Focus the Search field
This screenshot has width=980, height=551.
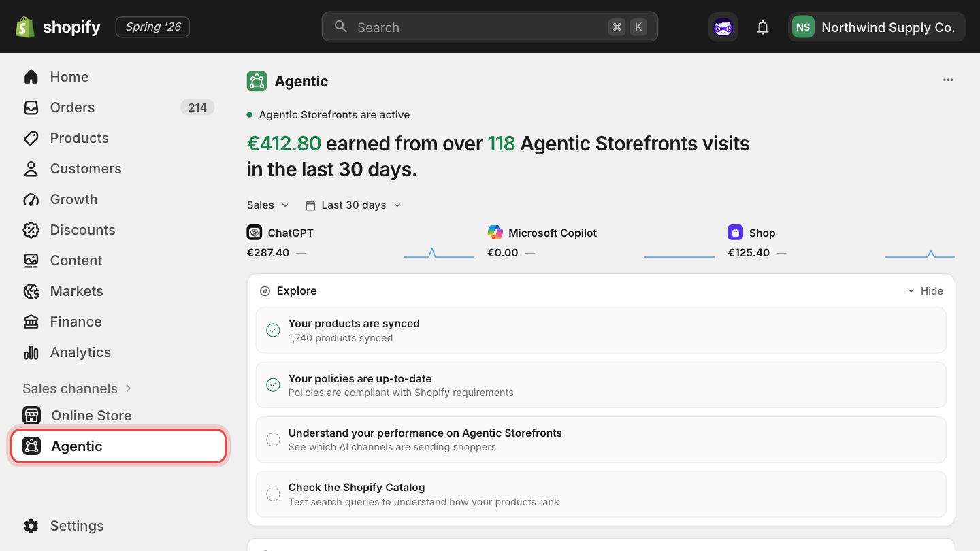[x=490, y=27]
